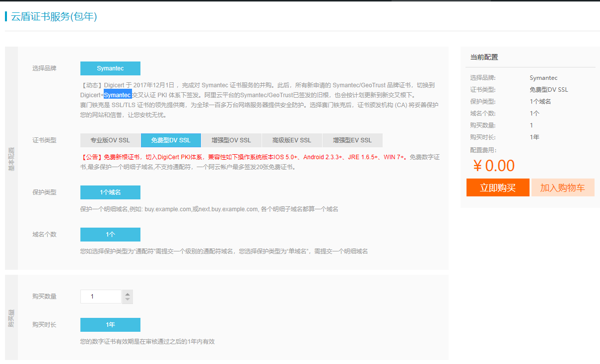Click 1个域名 value in the summary panel

[540, 102]
